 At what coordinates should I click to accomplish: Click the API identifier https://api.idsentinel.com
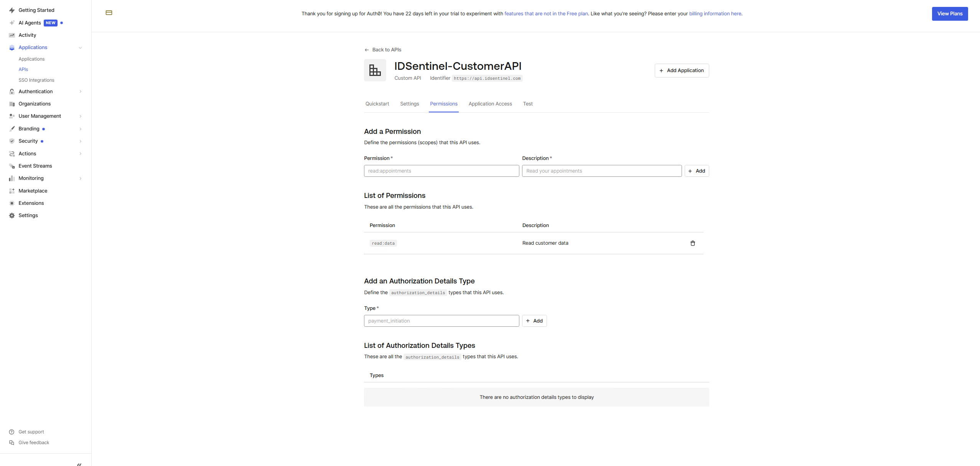(x=487, y=78)
